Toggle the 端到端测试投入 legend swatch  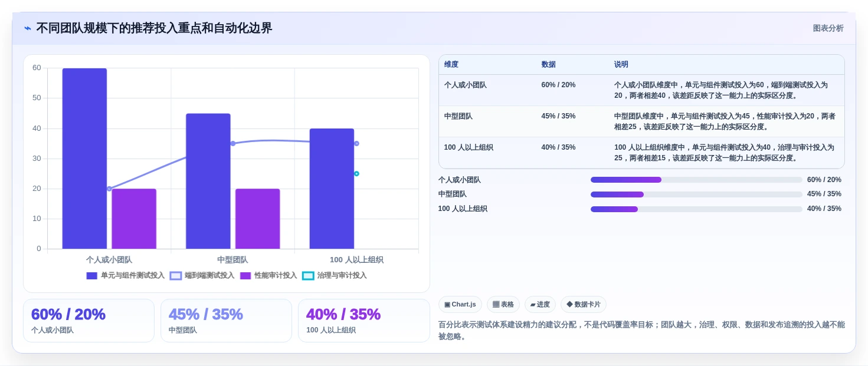[x=176, y=276]
